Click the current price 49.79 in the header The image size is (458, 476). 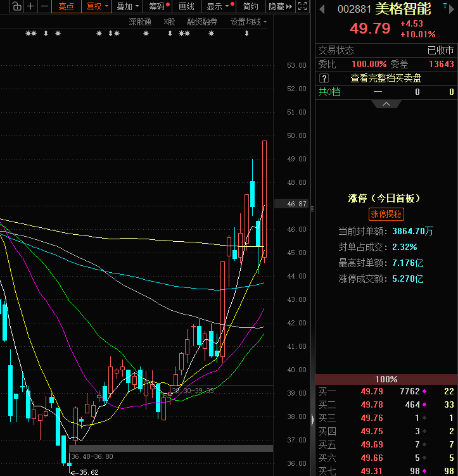370,28
